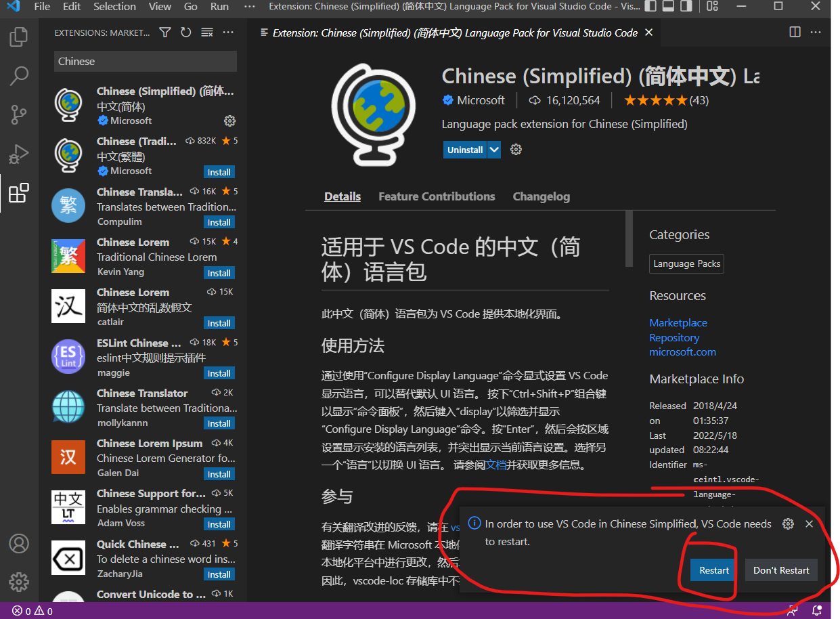Install ESLint Chinese Rules extension
The width and height of the screenshot is (840, 619).
click(x=219, y=373)
